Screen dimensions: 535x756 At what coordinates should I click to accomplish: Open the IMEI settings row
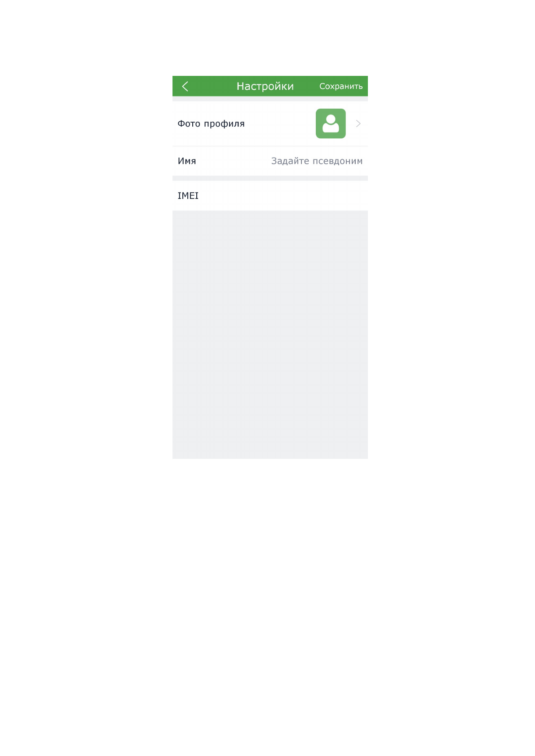coord(270,196)
